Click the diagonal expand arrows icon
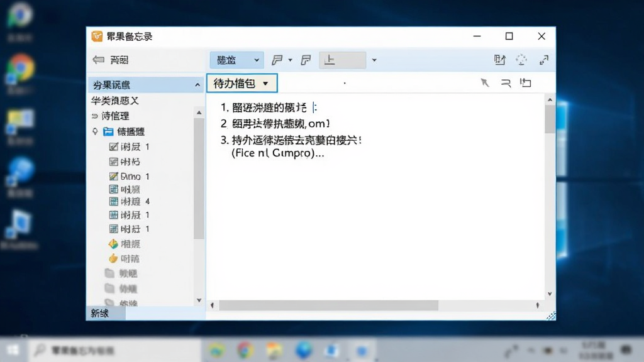 (x=544, y=60)
